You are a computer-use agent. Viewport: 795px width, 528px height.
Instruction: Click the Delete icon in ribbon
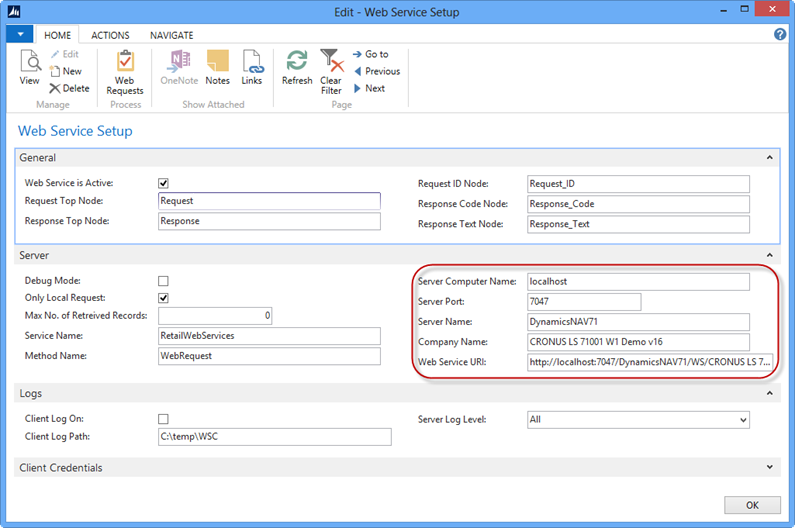[x=68, y=88]
